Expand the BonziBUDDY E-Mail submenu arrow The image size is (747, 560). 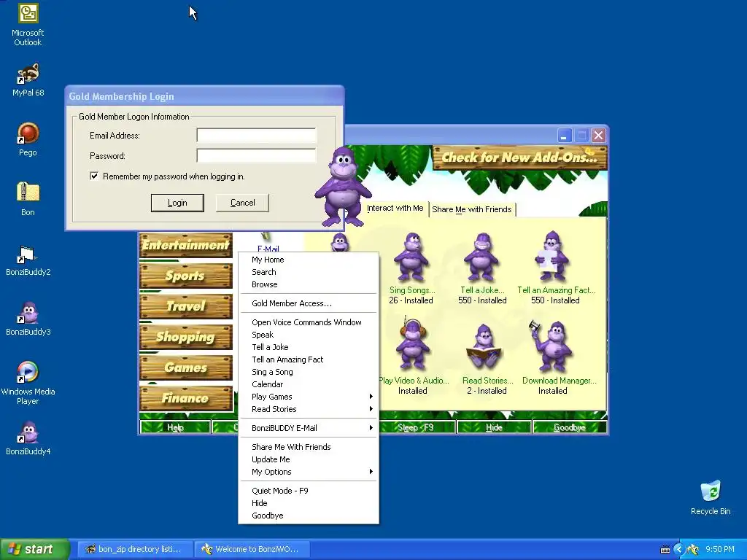(x=371, y=428)
